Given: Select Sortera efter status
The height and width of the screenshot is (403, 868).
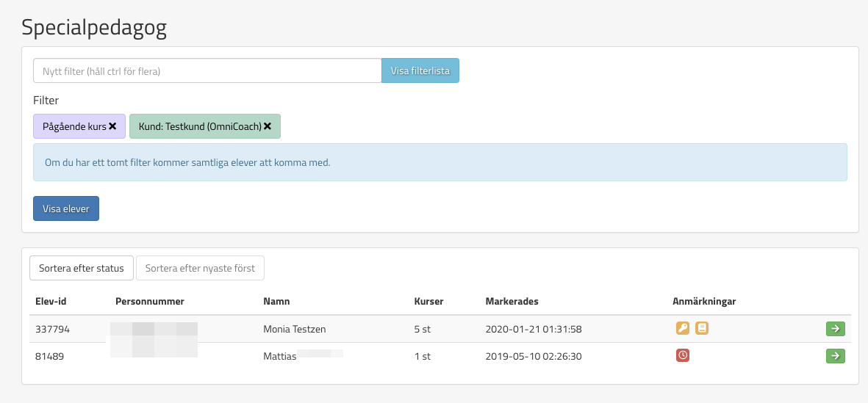Looking at the screenshot, I should point(81,268).
